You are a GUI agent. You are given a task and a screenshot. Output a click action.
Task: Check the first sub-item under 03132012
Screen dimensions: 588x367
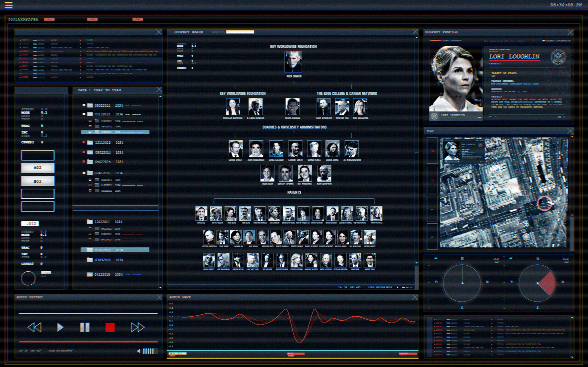pos(90,121)
